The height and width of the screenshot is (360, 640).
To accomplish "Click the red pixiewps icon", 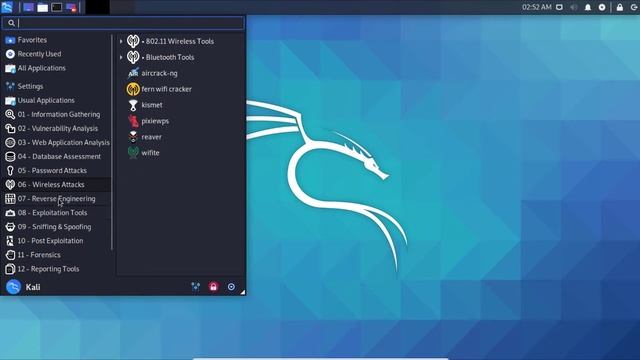I will pyautogui.click(x=133, y=121).
